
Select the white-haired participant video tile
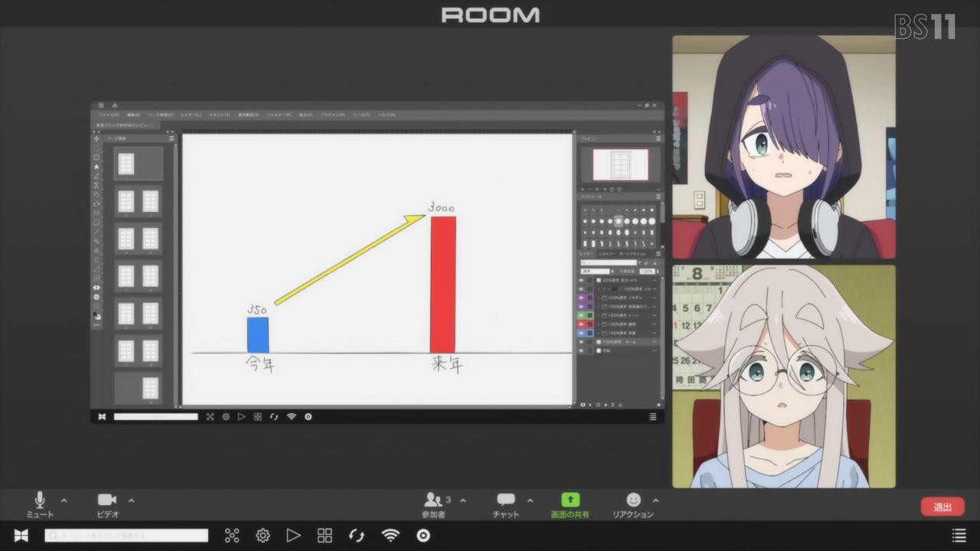click(784, 377)
